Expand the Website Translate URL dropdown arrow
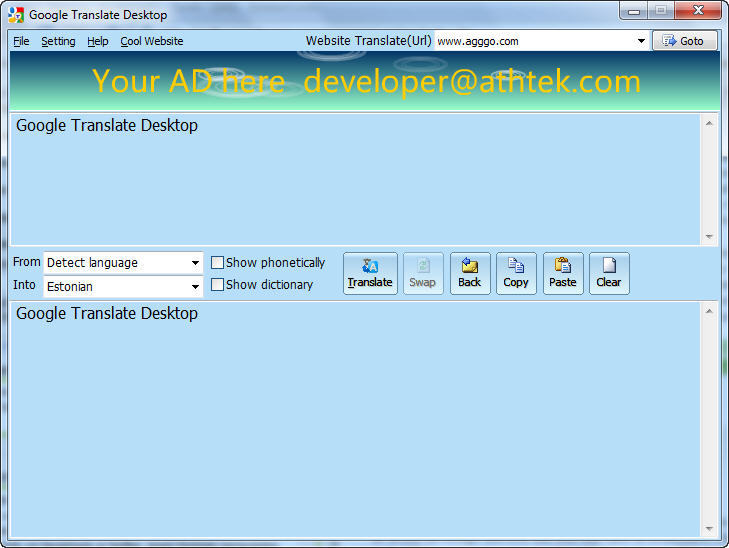This screenshot has height=548, width=729. [x=641, y=41]
